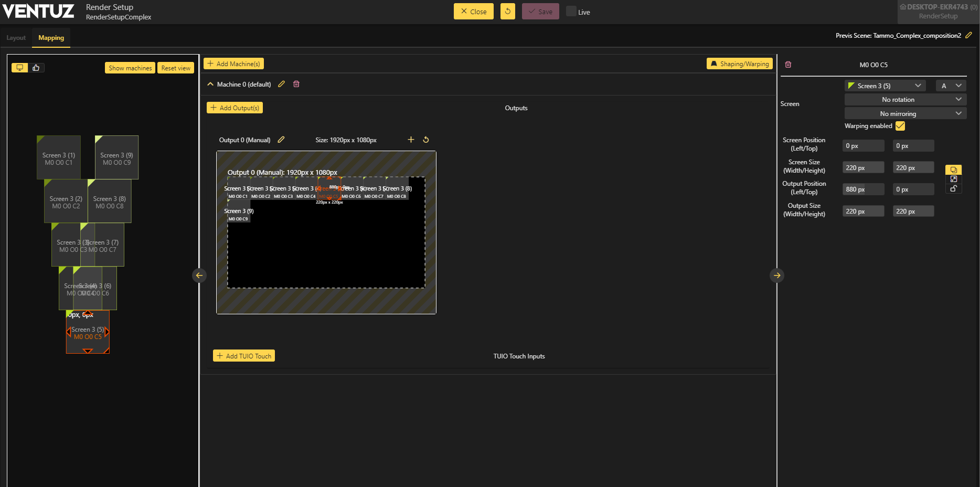
Task: Click the Add TUIO Touch button
Action: click(x=243, y=356)
